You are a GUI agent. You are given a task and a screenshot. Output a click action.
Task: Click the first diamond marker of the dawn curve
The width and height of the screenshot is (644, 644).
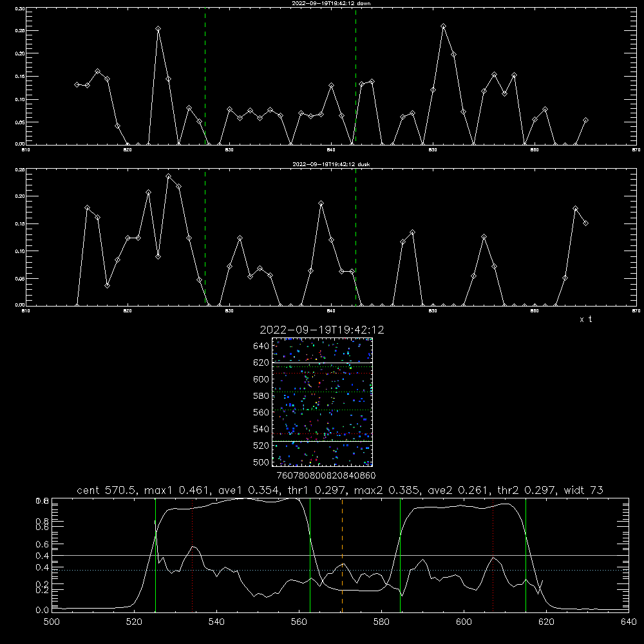click(x=77, y=84)
